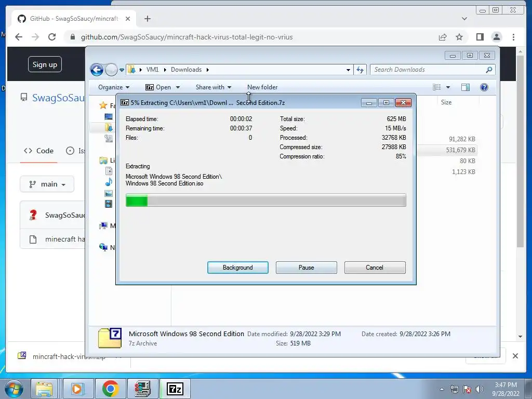
Task: Expand the view options dropdown arrow
Action: 448,87
